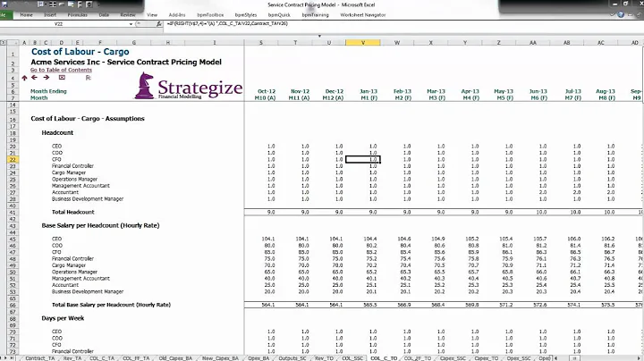Image resolution: width=644 pixels, height=361 pixels.
Task: Open the Add-Ins ribbon tab
Action: [x=177, y=15]
